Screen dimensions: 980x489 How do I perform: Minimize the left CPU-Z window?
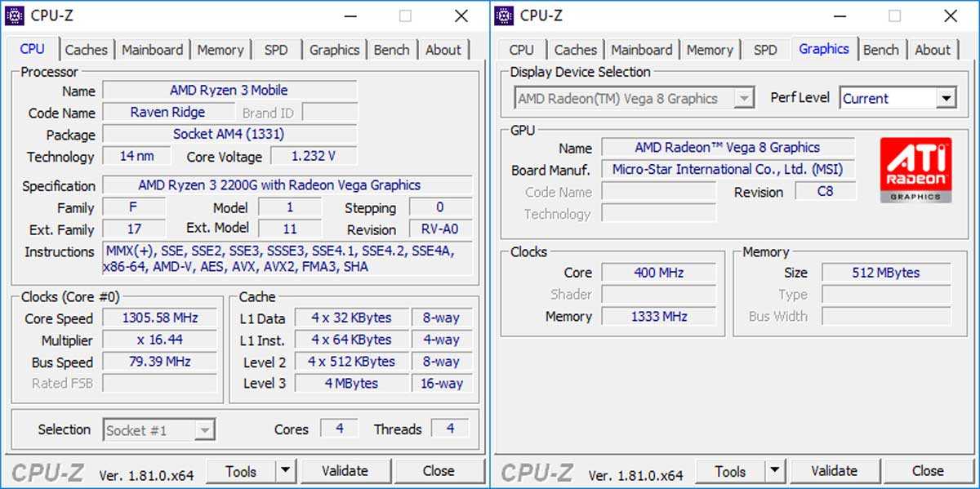click(x=350, y=16)
